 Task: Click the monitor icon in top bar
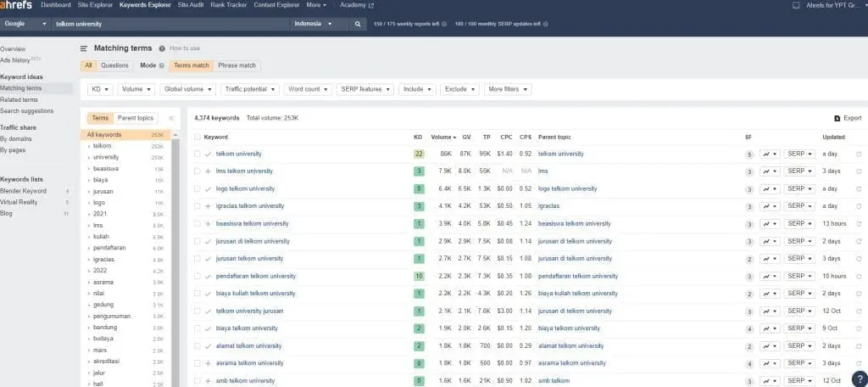(x=796, y=5)
